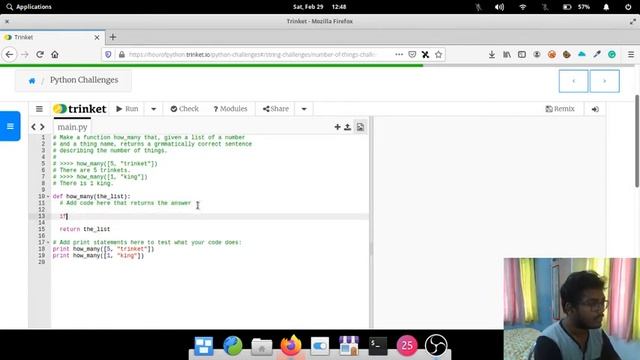Click the site security padlock icon
Screen dimensions: 640x360
122,54
